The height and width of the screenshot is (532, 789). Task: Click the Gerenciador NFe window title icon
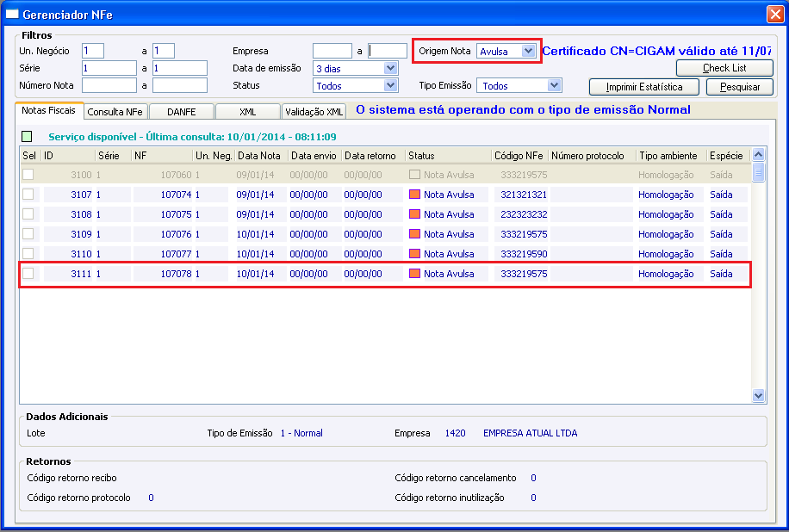[12, 14]
